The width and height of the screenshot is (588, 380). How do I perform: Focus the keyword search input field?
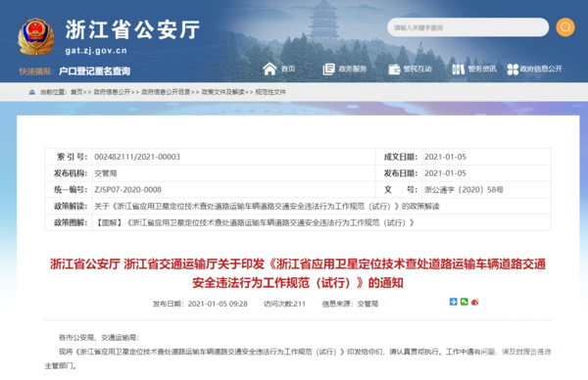pos(467,27)
